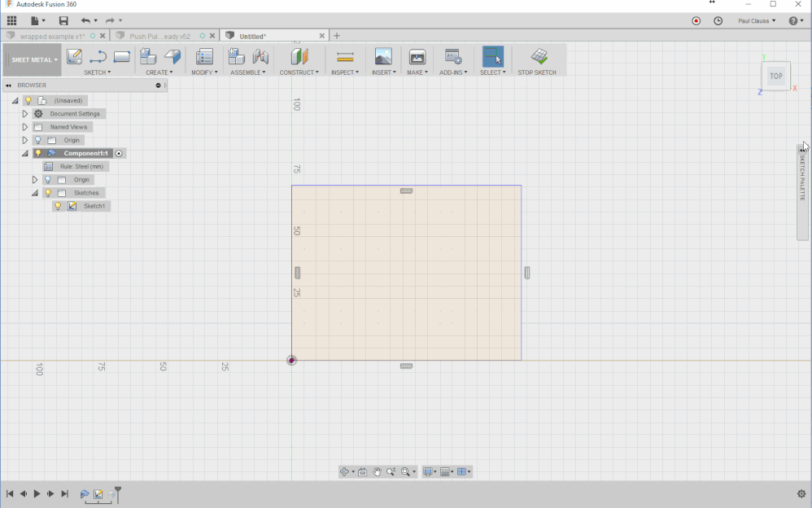Switch to the wrapped example v1 tab
812x508 pixels.
pos(52,37)
